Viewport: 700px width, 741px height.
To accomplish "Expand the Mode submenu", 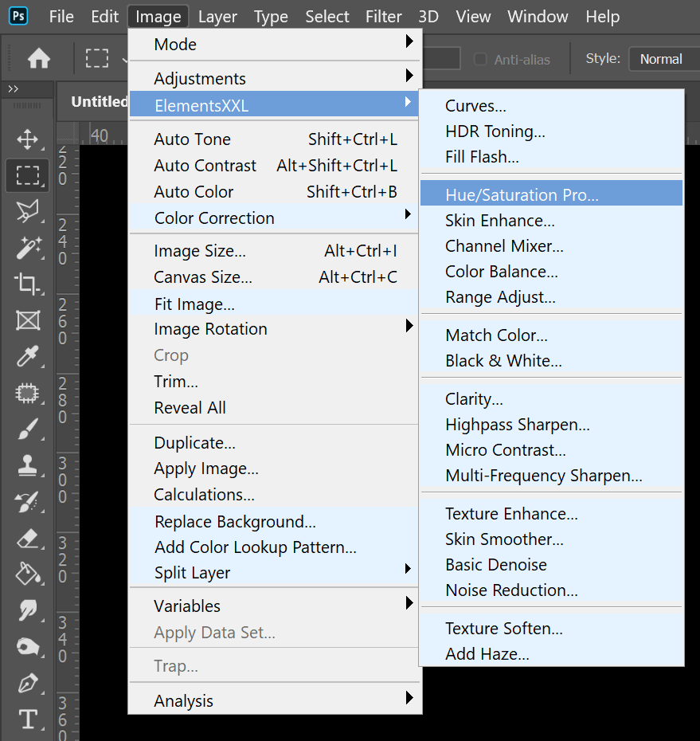I will click(275, 45).
